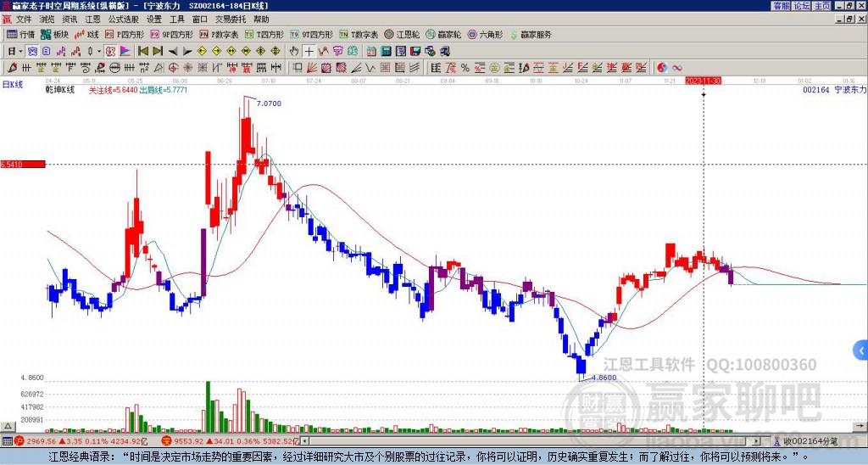Viewport: 868px width, 465px height.
Task: Open the 赢家服务 dollar icon
Action: [531, 34]
